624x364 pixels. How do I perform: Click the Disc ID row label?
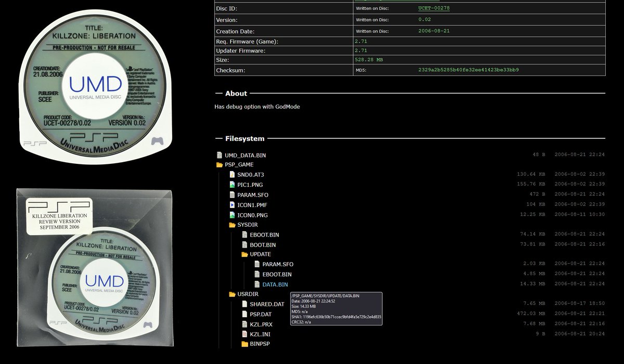point(226,9)
